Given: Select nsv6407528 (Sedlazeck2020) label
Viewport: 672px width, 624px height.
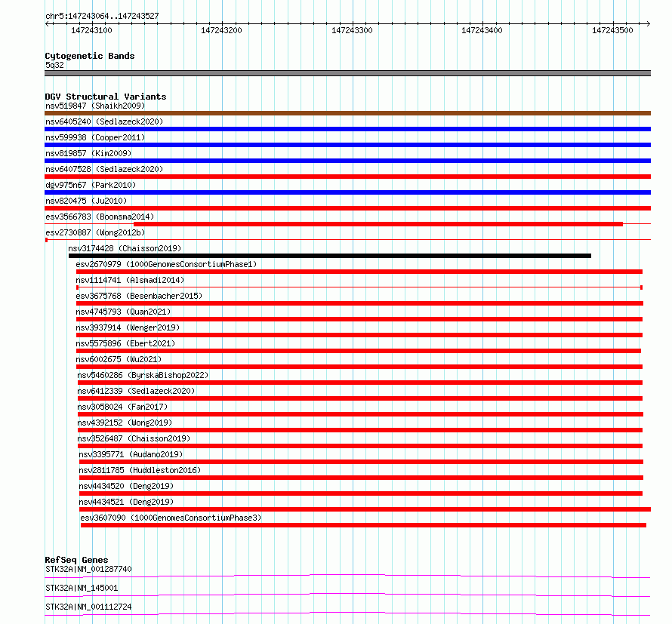Looking at the screenshot, I should 104,169.
